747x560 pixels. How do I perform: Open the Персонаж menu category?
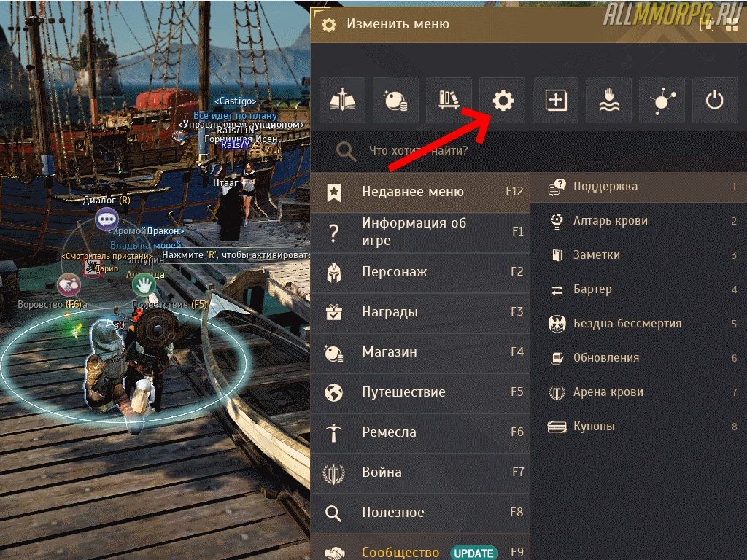tap(420, 273)
